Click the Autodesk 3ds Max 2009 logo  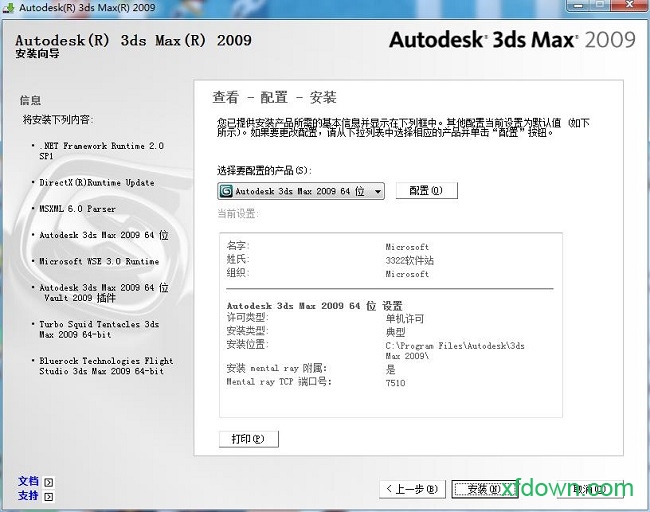click(511, 41)
